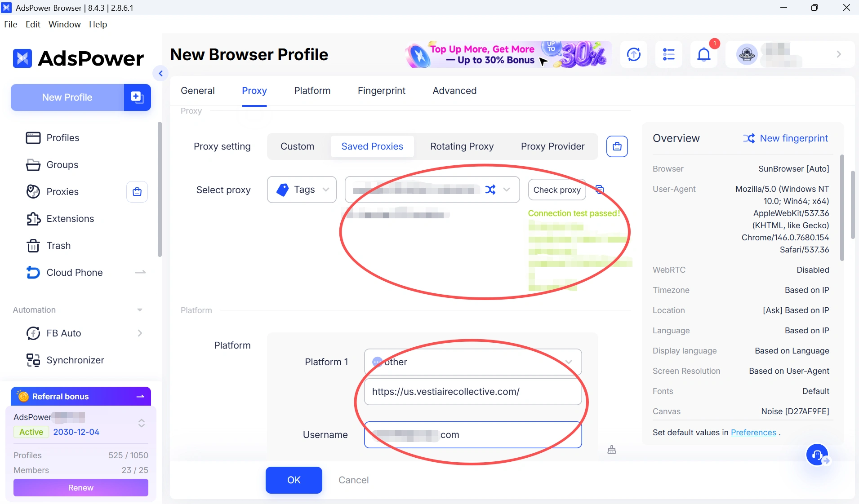Click the Renew subscription button
This screenshot has width=859, height=504.
[x=81, y=488]
